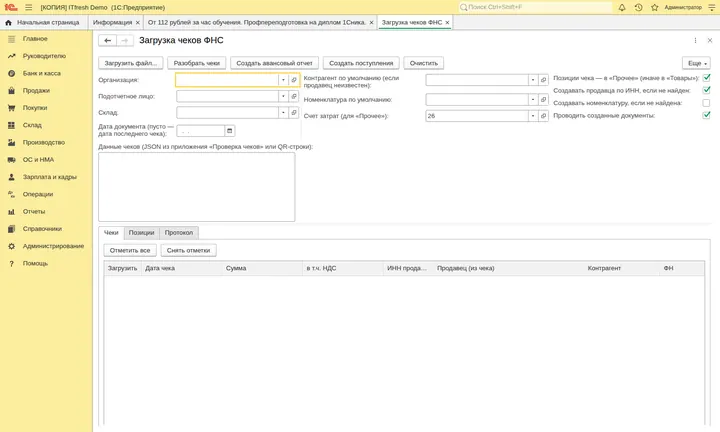The image size is (720, 432).
Task: Open the form's three-dot more menu
Action: click(x=695, y=40)
